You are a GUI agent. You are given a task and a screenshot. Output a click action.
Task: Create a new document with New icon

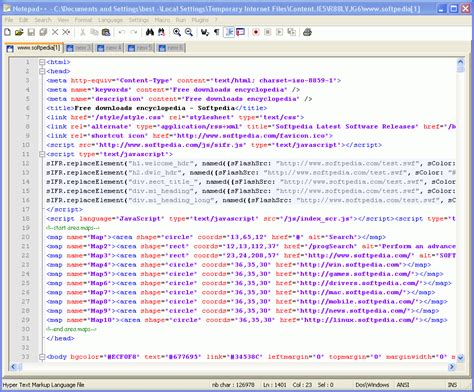[7, 32]
